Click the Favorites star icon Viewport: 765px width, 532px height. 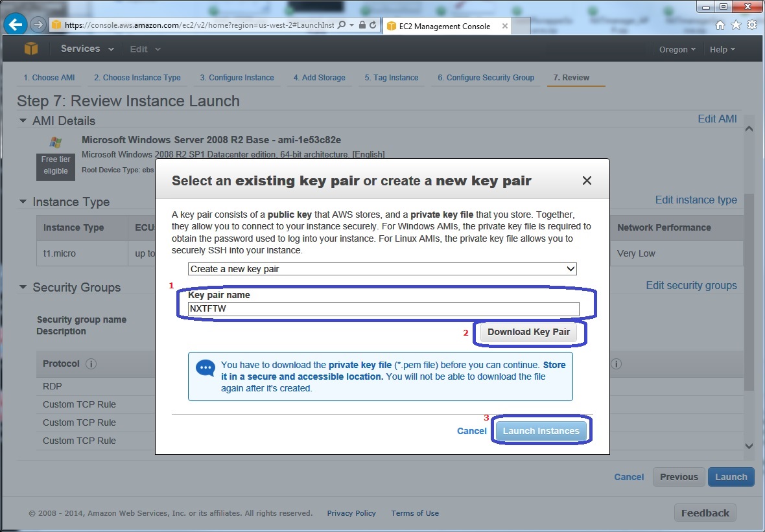(736, 25)
